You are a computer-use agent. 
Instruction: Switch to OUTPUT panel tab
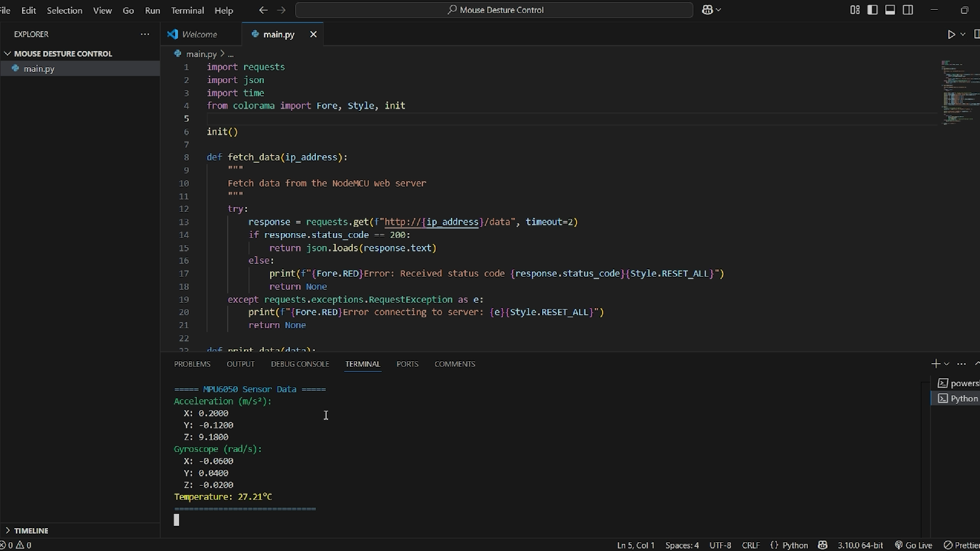(x=240, y=364)
